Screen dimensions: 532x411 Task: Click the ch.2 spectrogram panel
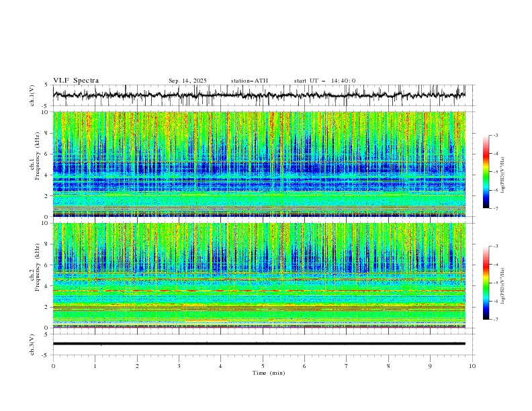pos(259,275)
